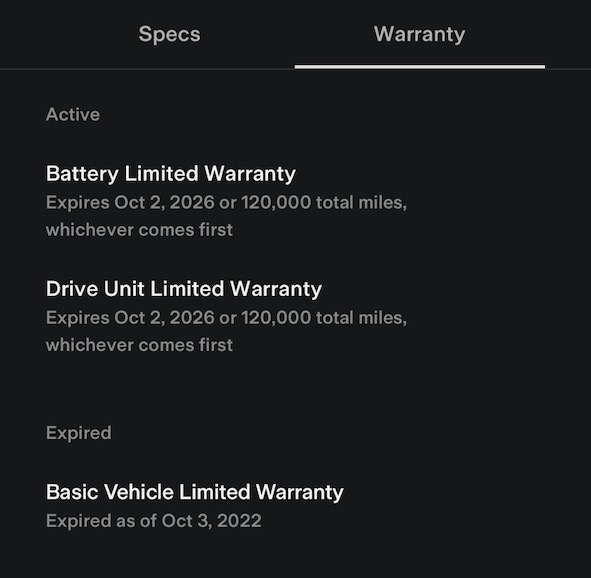
Task: Select the Warranty tab
Action: tap(420, 35)
